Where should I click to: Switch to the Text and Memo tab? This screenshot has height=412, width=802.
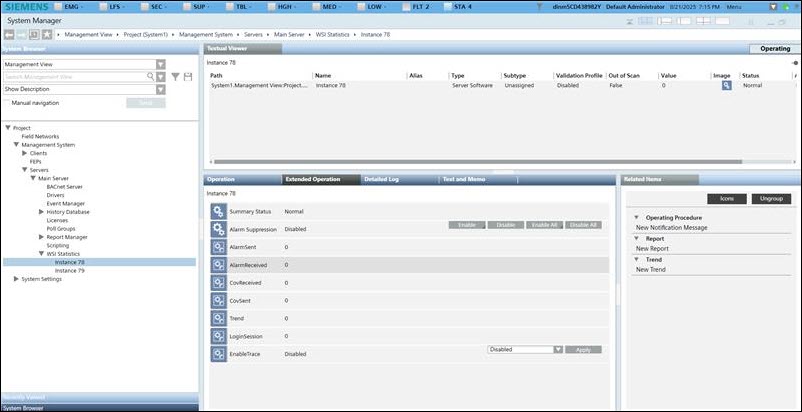coord(462,179)
